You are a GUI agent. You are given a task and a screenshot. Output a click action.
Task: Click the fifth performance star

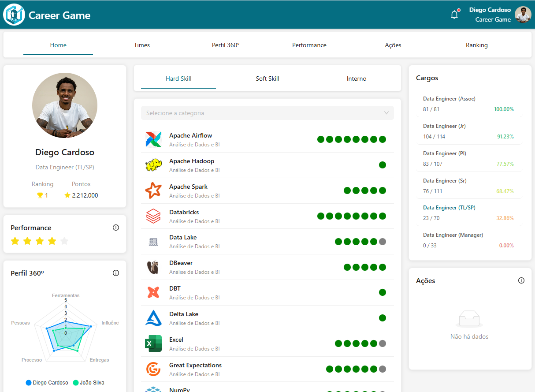coord(64,241)
